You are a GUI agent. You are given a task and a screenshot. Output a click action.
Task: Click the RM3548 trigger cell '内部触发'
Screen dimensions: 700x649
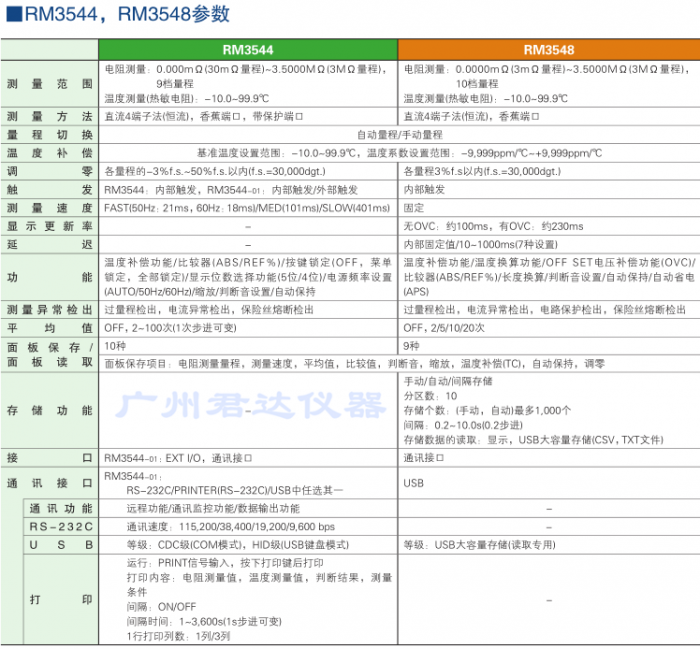(424, 190)
